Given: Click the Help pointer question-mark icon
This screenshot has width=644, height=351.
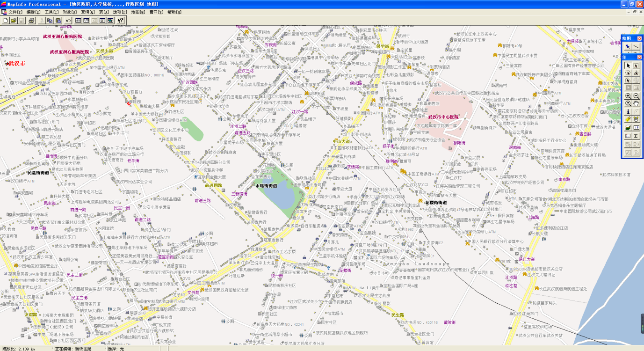Looking at the screenshot, I should point(120,20).
